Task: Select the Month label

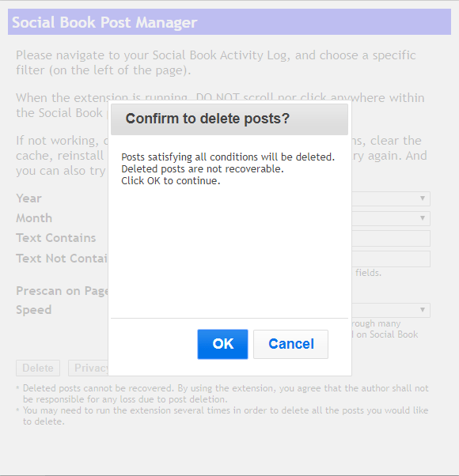Action: coord(34,218)
